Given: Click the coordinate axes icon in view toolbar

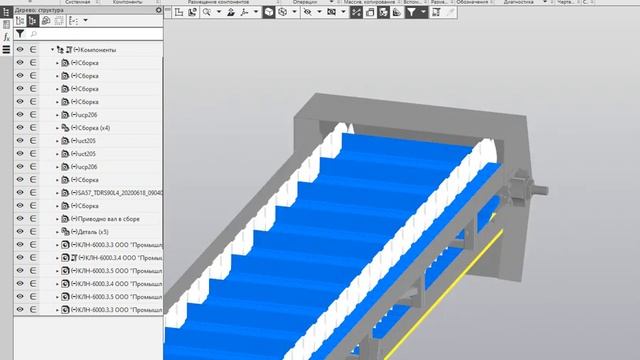Looking at the screenshot, I should [x=244, y=12].
